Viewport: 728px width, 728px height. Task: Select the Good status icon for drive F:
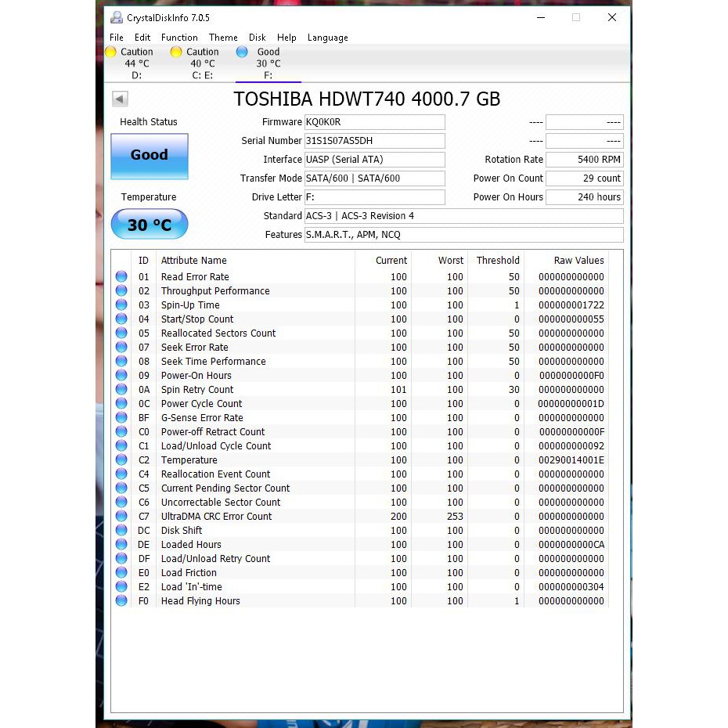(x=243, y=52)
